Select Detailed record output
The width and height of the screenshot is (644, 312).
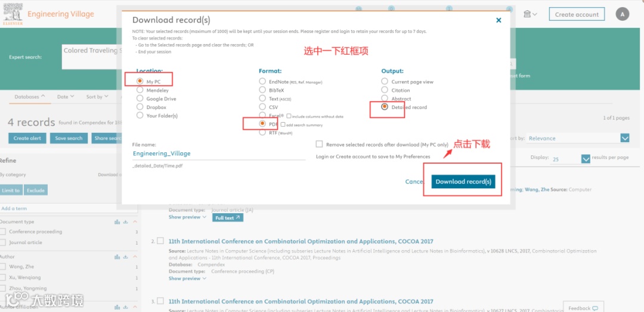(385, 107)
